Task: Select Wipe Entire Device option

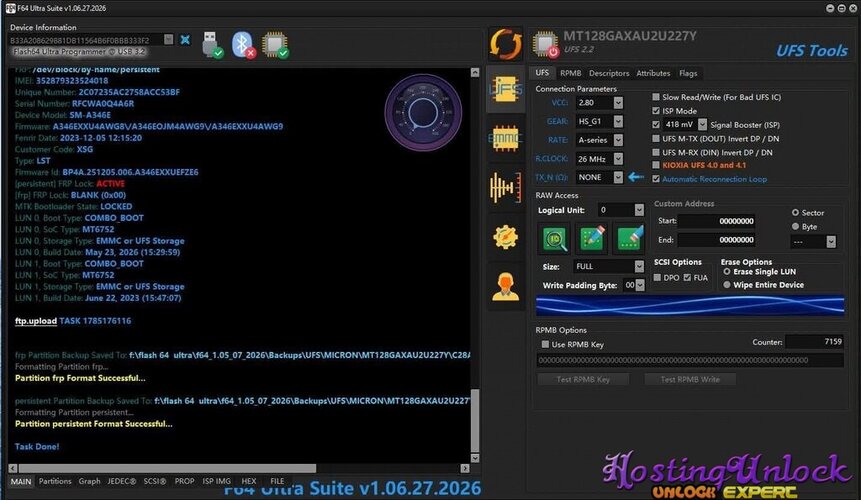Action: (727, 284)
